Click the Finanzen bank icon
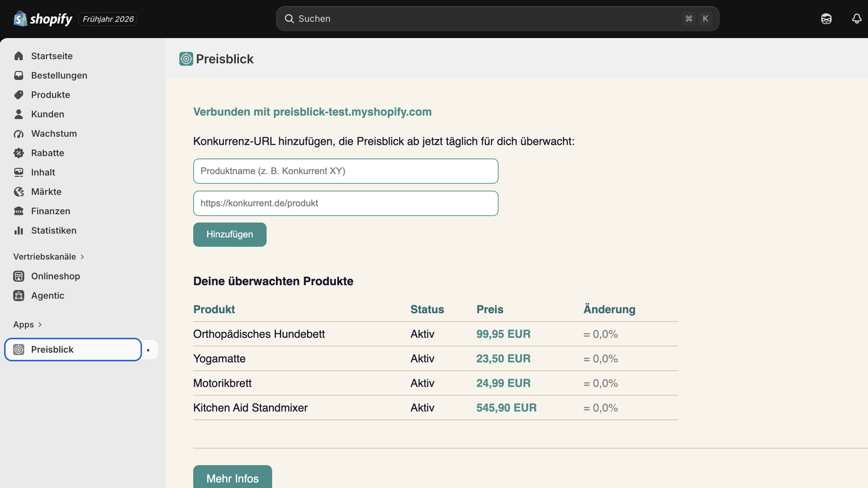Viewport: 868px width, 488px height. pos(19,211)
